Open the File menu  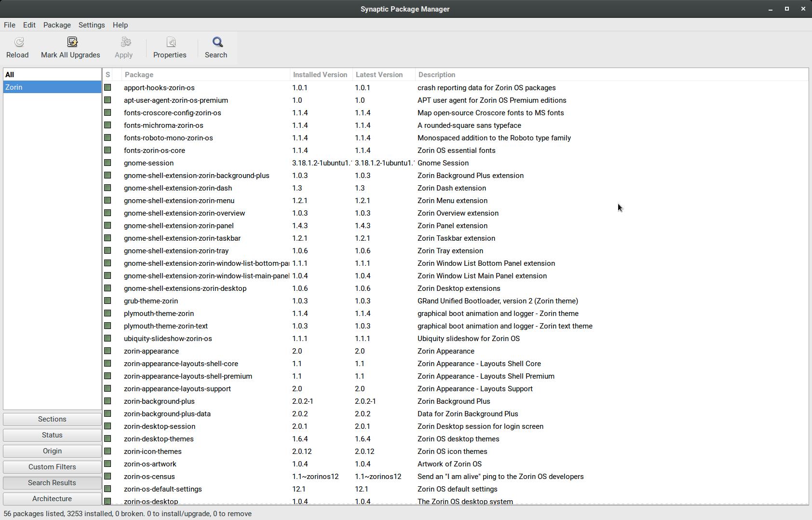pos(10,25)
